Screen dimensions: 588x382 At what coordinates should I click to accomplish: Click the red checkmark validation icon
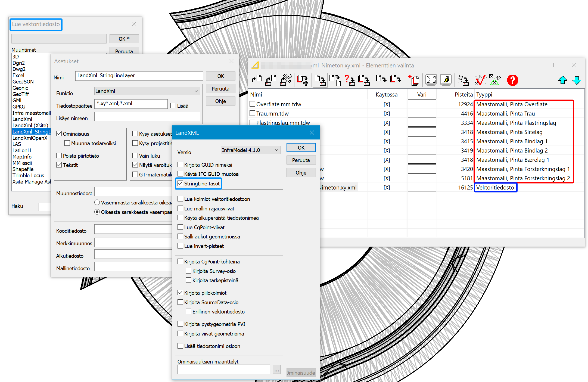pyautogui.click(x=480, y=80)
